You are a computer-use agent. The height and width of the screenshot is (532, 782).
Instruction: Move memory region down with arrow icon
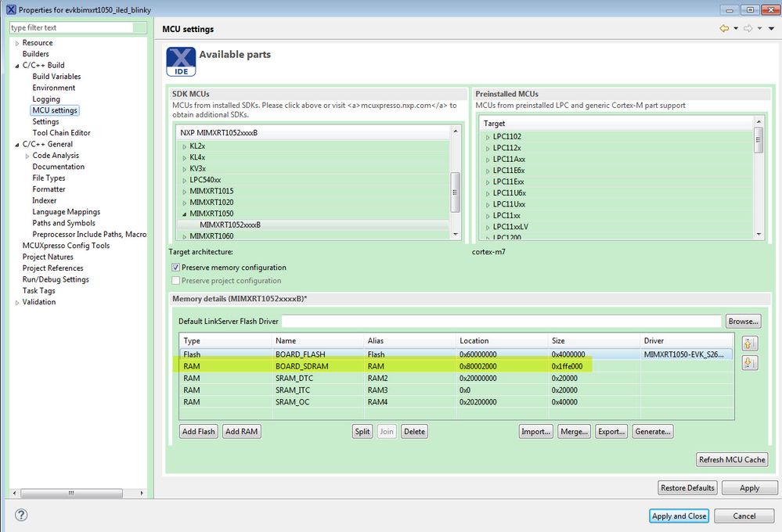tap(749, 362)
